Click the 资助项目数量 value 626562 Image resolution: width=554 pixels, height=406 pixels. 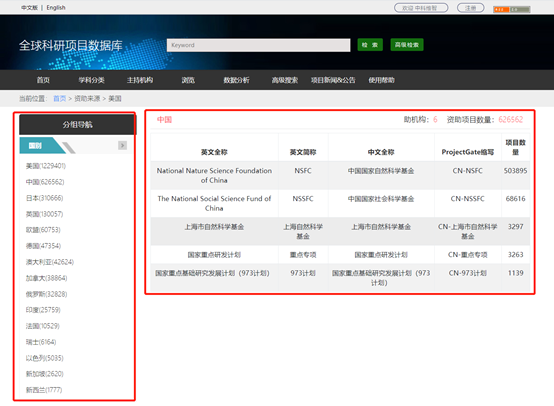click(x=511, y=119)
